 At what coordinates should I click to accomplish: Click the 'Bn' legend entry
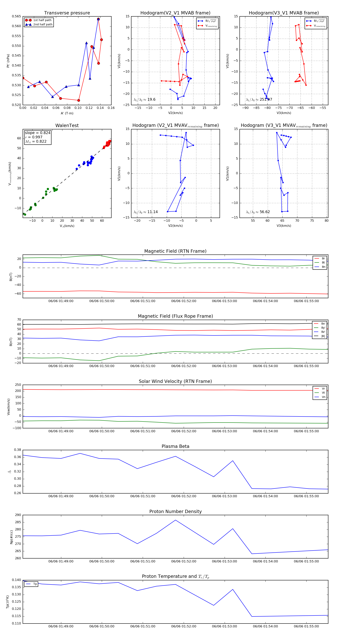320,267
